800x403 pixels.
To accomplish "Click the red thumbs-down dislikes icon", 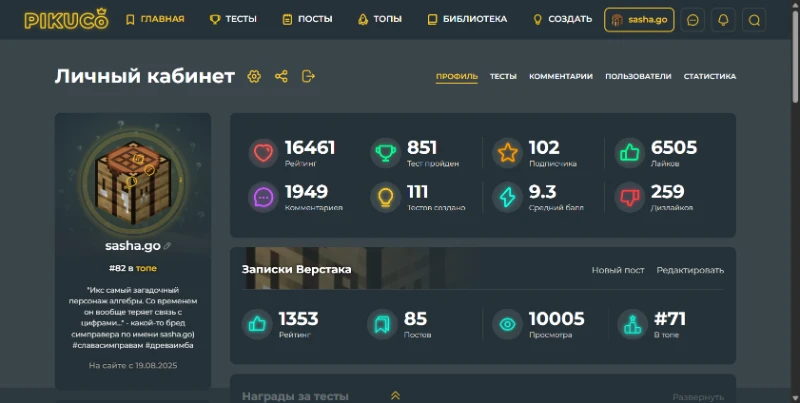I will pos(630,197).
